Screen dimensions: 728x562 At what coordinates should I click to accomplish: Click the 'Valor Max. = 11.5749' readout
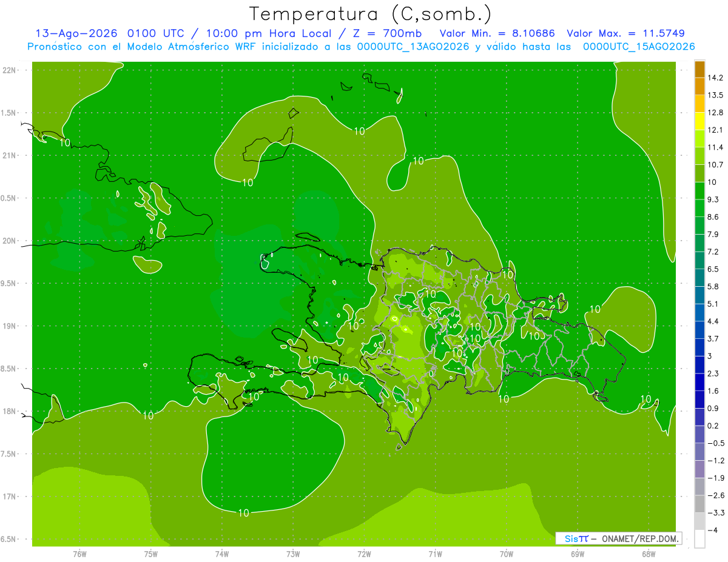pyautogui.click(x=625, y=33)
